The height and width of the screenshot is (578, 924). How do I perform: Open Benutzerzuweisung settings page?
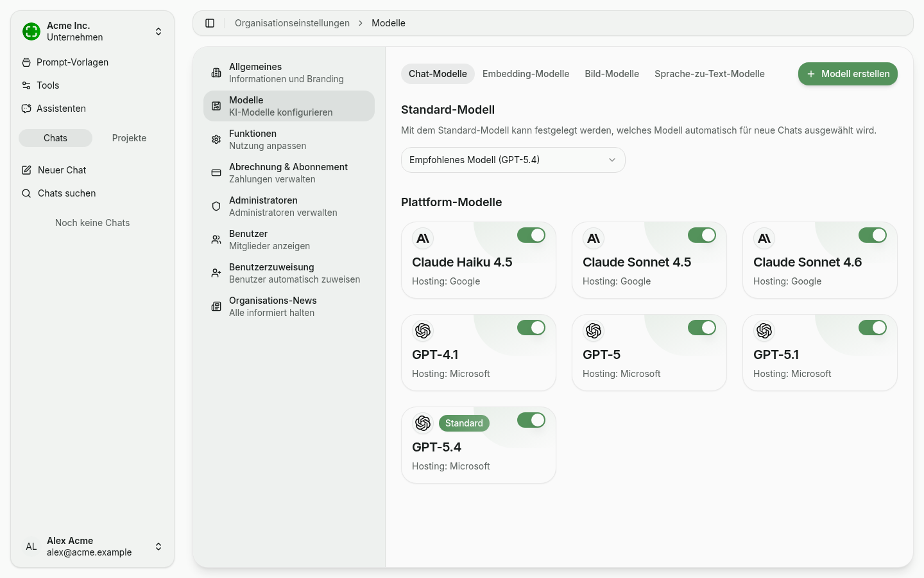[x=289, y=273]
